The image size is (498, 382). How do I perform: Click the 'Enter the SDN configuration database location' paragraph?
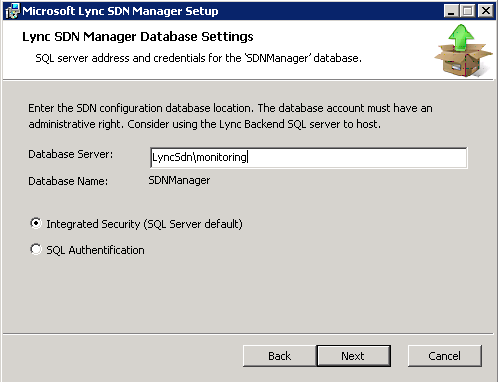point(230,116)
